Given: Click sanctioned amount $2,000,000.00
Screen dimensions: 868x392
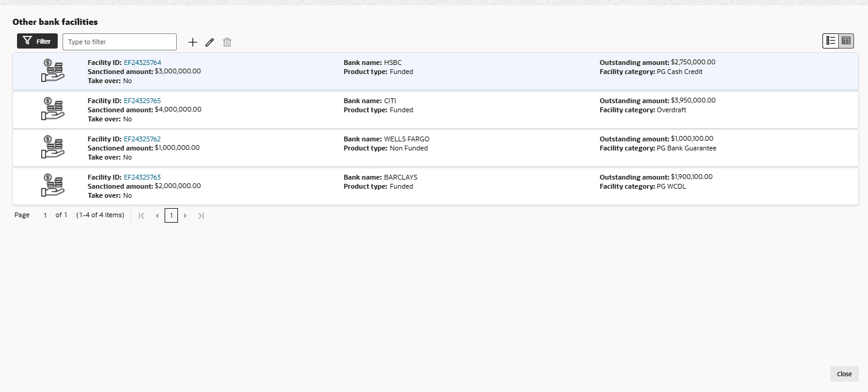Looking at the screenshot, I should 178,186.
